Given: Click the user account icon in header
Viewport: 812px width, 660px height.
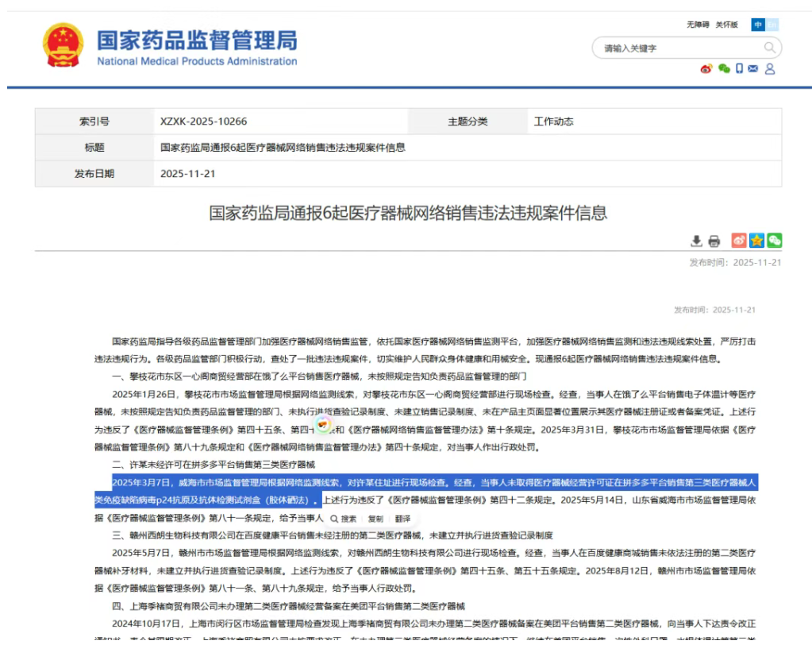Looking at the screenshot, I should [x=769, y=69].
